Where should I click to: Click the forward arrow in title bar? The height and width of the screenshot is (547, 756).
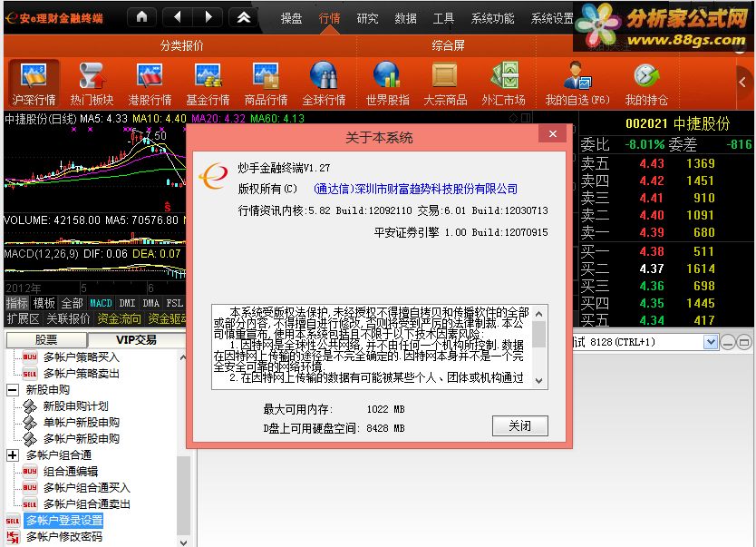(x=208, y=17)
